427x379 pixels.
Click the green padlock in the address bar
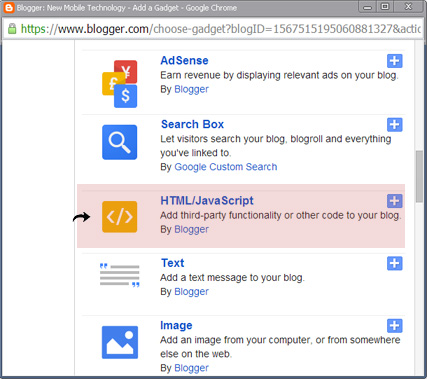(x=12, y=29)
